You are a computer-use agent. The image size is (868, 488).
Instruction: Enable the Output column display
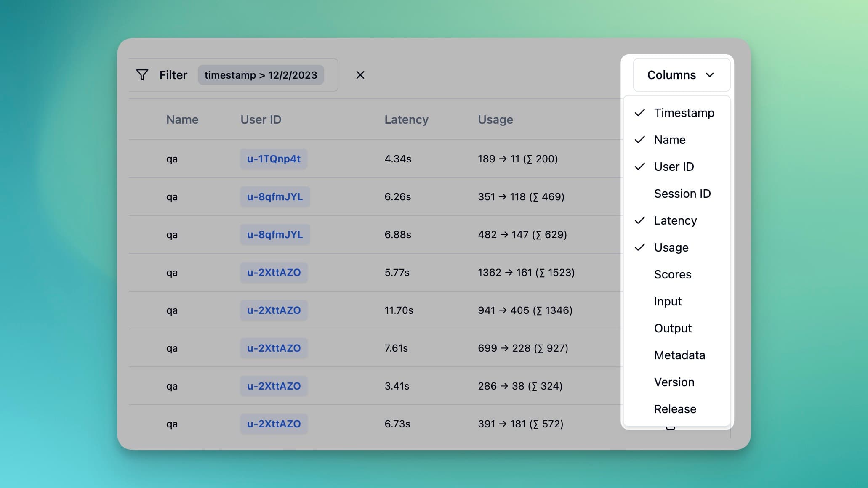pos(672,328)
